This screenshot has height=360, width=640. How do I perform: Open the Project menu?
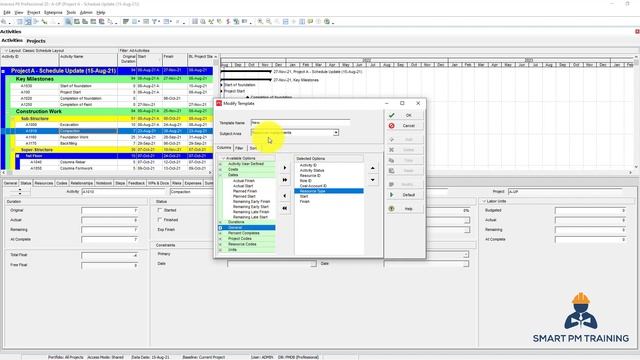(33, 13)
